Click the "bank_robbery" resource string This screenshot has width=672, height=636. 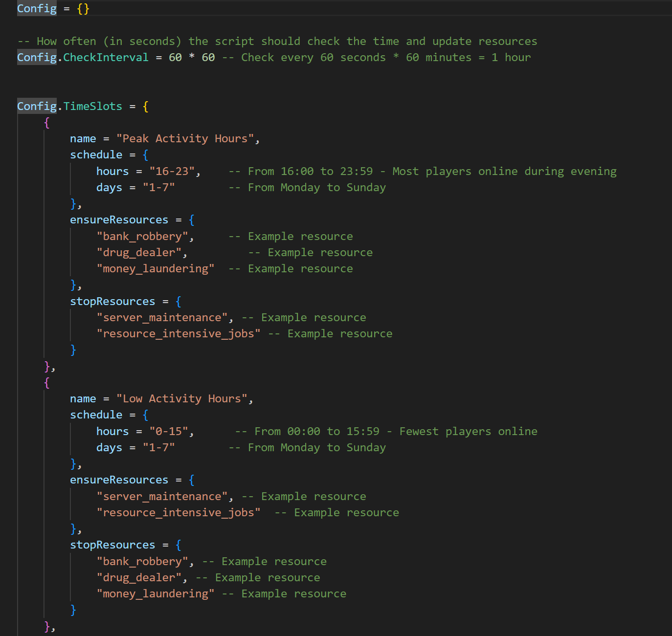[x=143, y=236]
